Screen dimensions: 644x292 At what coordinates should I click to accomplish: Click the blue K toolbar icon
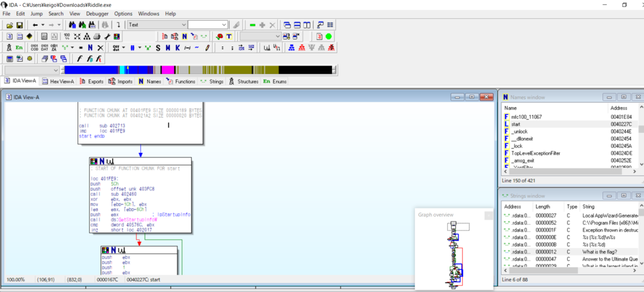pyautogui.click(x=177, y=48)
